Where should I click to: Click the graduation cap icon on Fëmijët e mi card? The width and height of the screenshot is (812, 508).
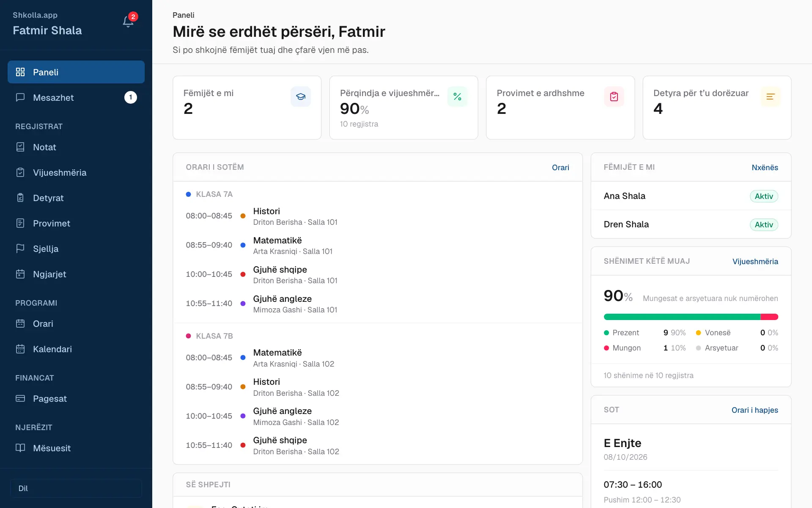(301, 97)
